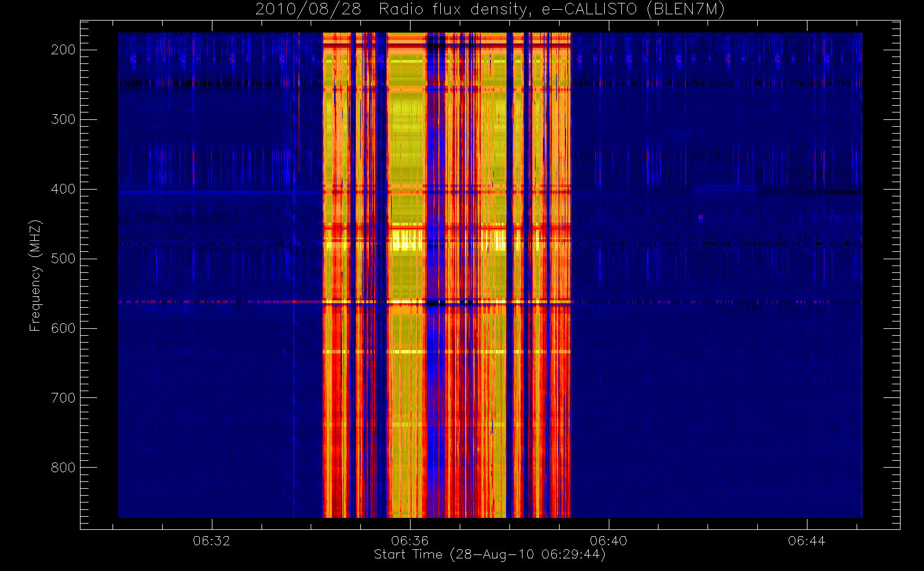Click the 200 frequency tick label
The image size is (924, 571).
click(x=63, y=50)
